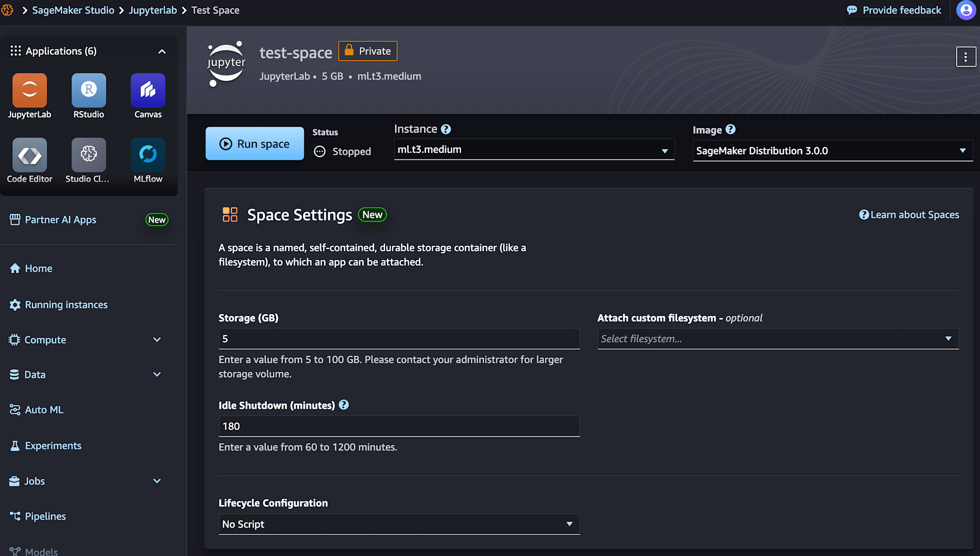Click the Auto ML icon
This screenshot has height=556, width=980.
(x=15, y=410)
